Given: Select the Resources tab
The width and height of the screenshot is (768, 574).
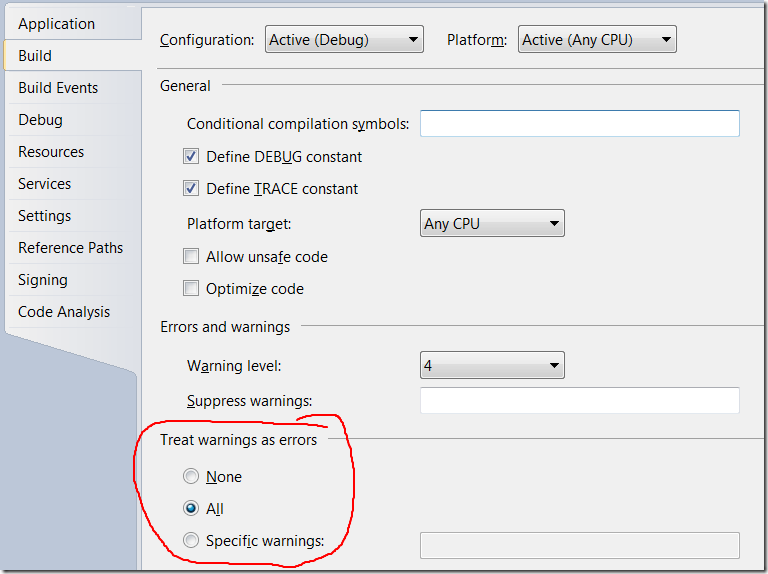Looking at the screenshot, I should [51, 152].
